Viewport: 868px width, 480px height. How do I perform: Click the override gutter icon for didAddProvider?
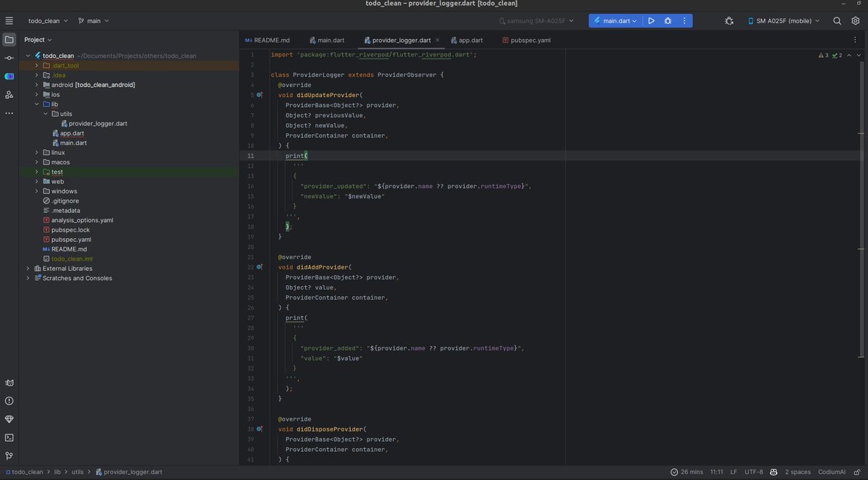coord(260,267)
